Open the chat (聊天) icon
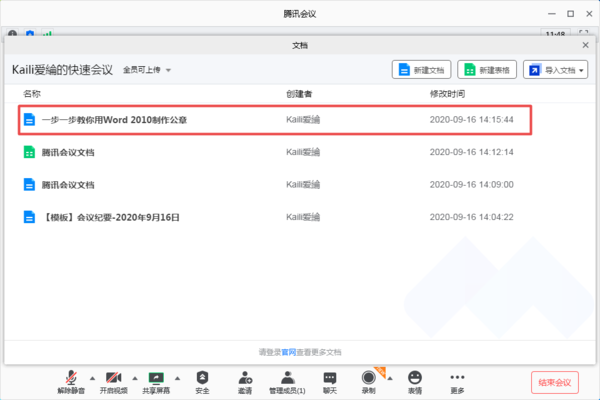 (x=330, y=378)
